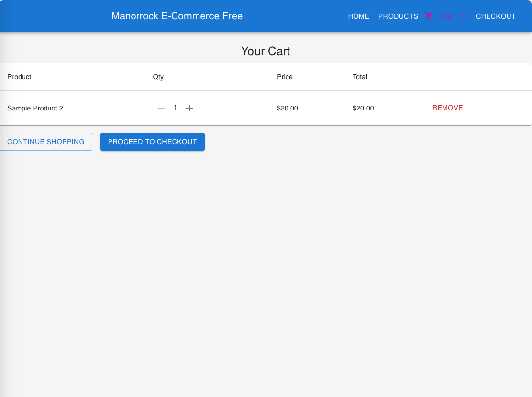
Task: Click Continue Shopping button
Action: [x=46, y=142]
